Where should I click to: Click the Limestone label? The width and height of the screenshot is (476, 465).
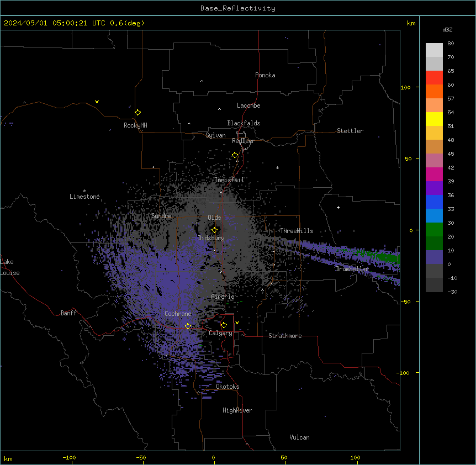(x=84, y=197)
